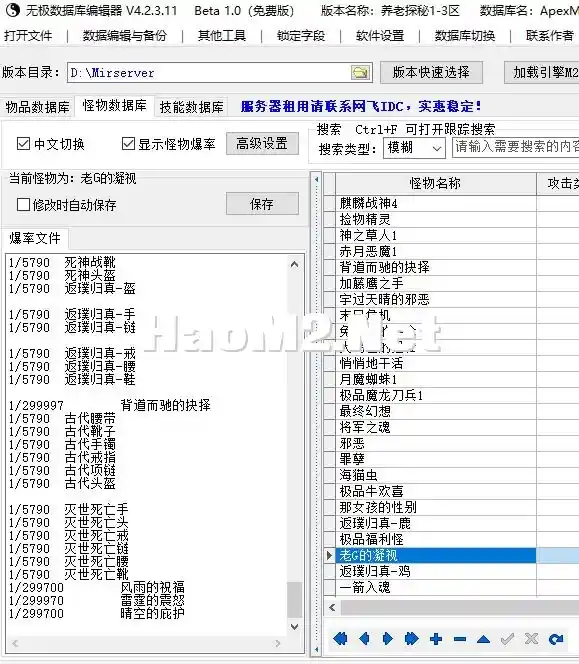Click drop list scroll down arrow
Viewport: 579px width, 664px height.
tap(295, 626)
